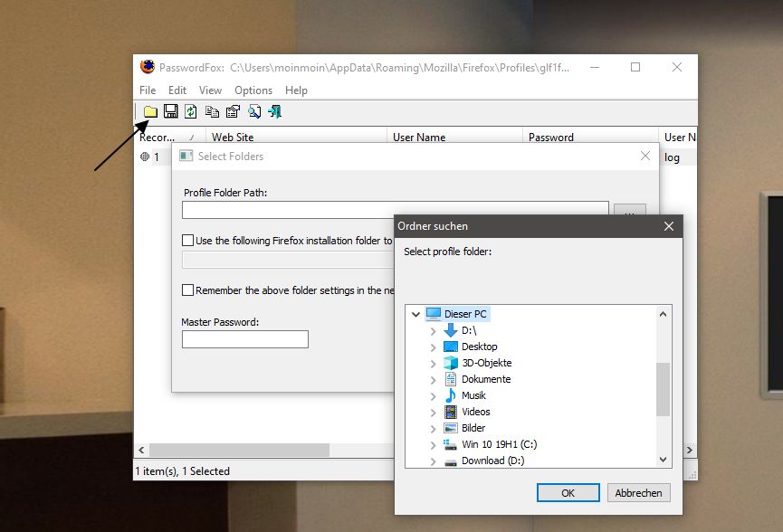783x532 pixels.
Task: Expand the Musik tree node
Action: 434,395
